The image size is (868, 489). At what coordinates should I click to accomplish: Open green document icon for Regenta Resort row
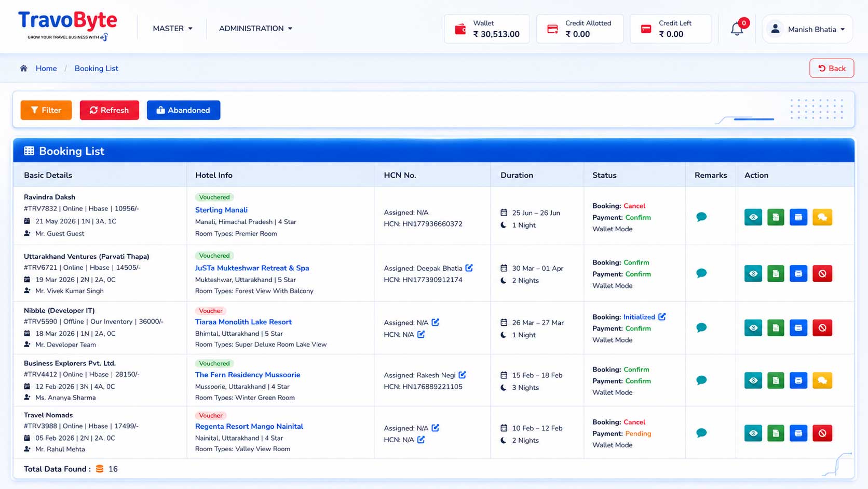(x=776, y=433)
